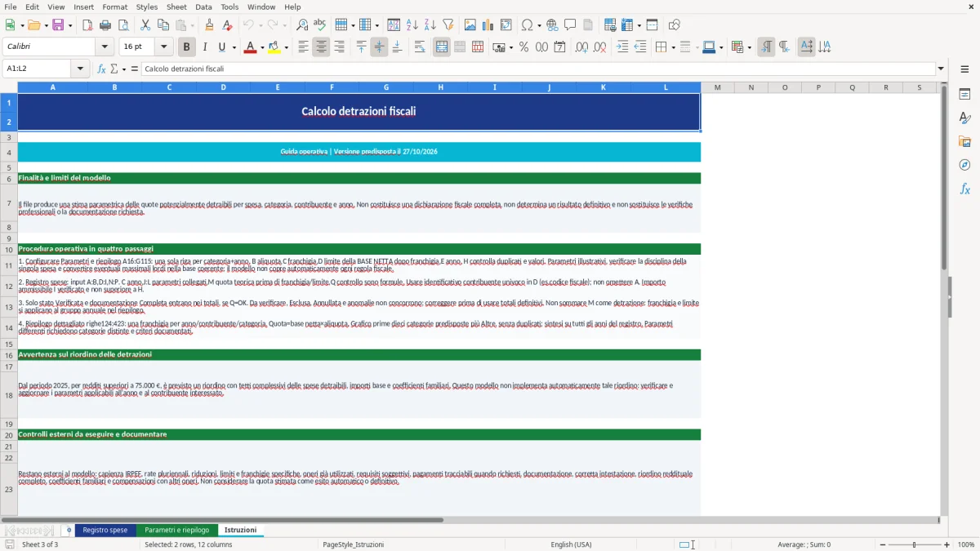Toggle Merge and Center Cells

(x=442, y=47)
